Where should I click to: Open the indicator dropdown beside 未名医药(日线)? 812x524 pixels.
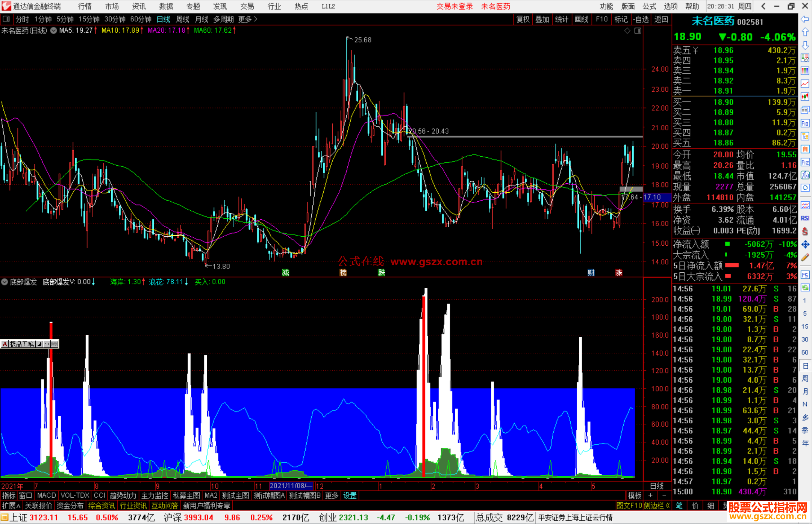pyautogui.click(x=54, y=30)
